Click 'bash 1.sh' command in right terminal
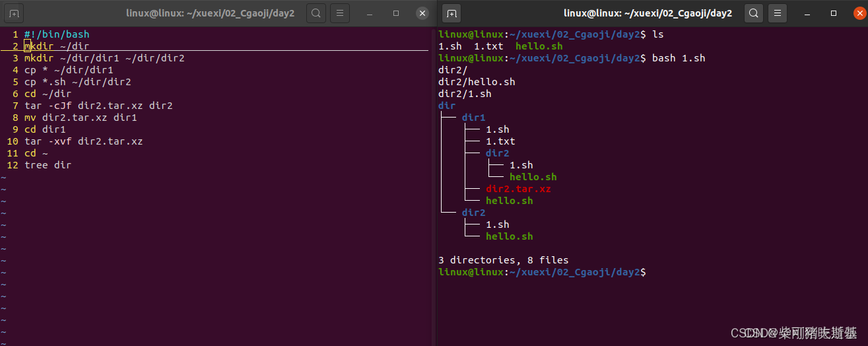The width and height of the screenshot is (868, 346). [679, 58]
